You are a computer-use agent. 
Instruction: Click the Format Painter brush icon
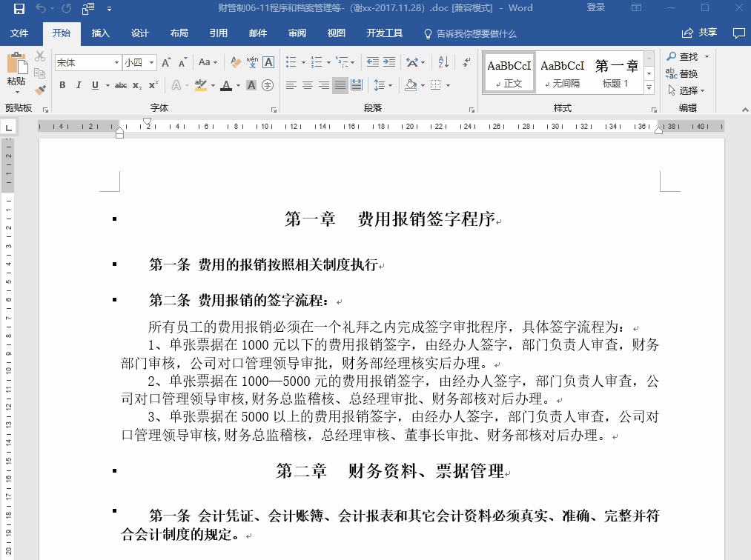click(40, 90)
